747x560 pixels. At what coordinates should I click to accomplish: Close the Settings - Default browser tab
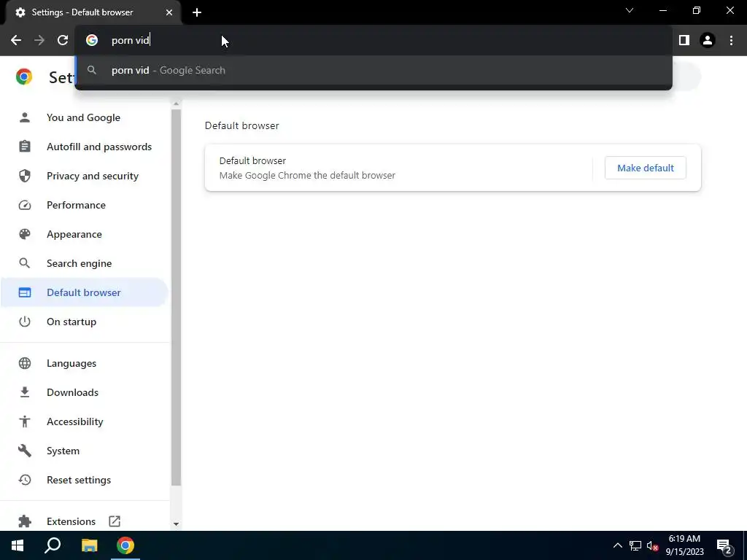point(169,12)
